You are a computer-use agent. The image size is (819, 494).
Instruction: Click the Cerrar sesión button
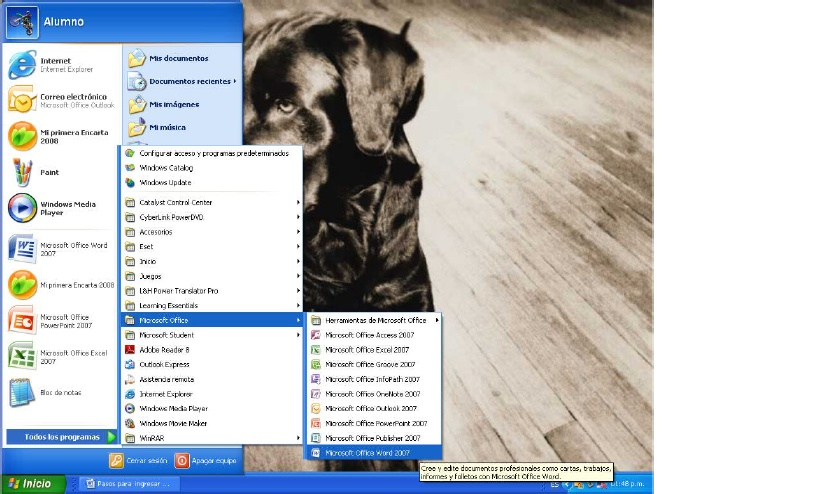(138, 461)
